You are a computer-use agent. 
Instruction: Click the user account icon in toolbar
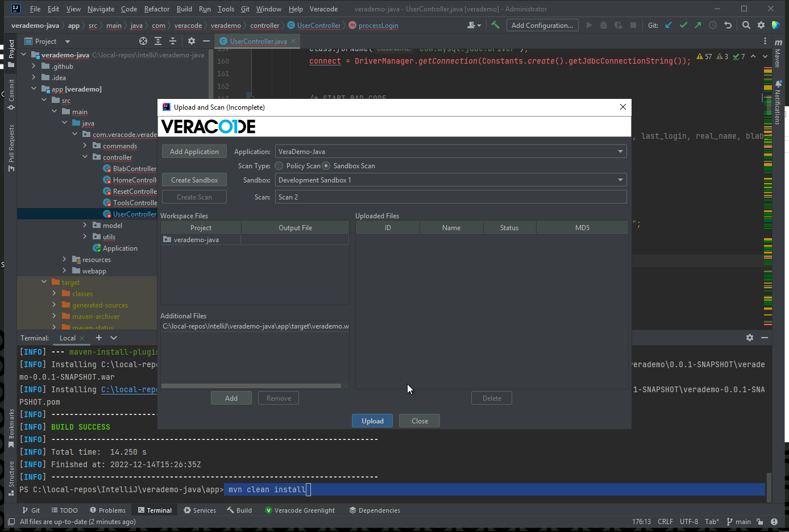click(474, 25)
